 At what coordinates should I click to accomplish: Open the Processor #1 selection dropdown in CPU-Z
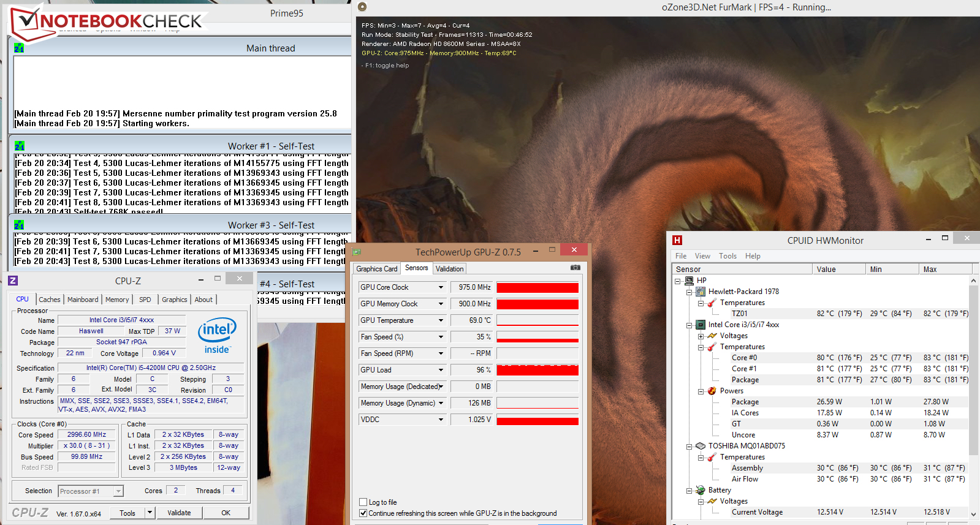[118, 491]
